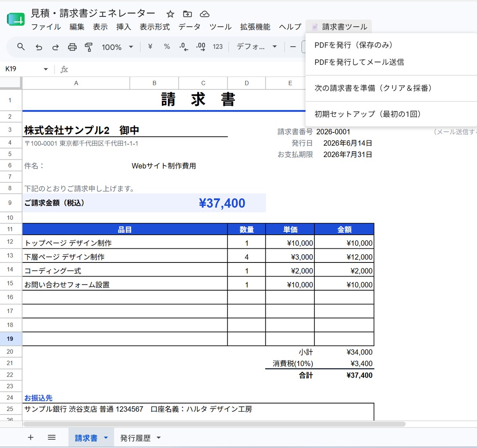The image size is (477, 448).
Task: Open the zoom 100% dropdown
Action: pyautogui.click(x=117, y=47)
